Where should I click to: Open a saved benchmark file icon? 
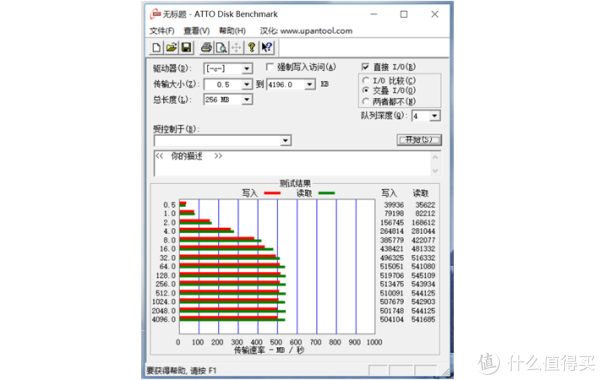171,47
